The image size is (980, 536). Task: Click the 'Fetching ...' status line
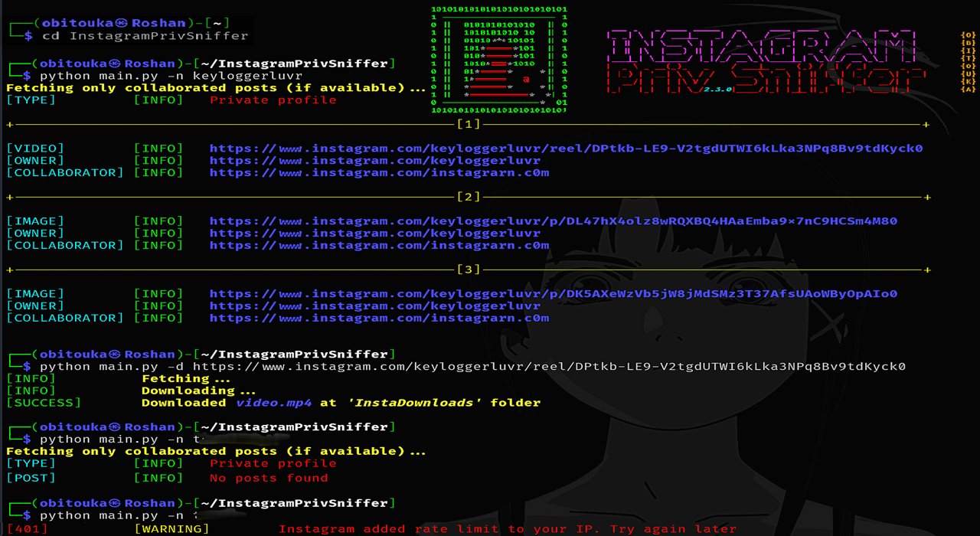186,379
